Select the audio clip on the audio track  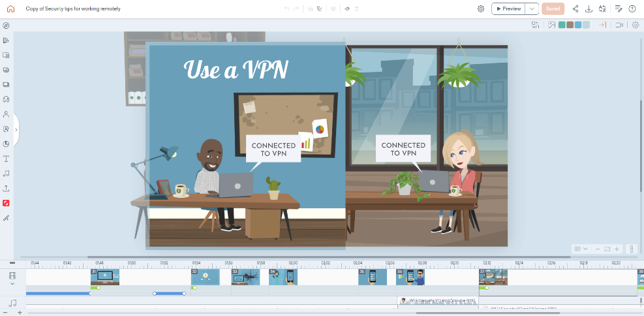tap(438, 301)
